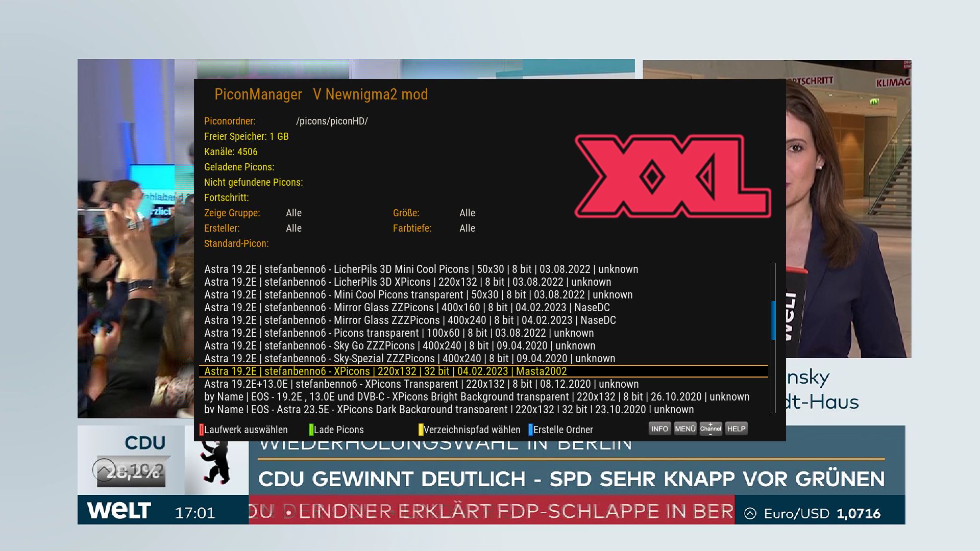Screen dimensions: 980x551
Task: Click yellow Verzeichnispfad wählen color key
Action: point(470,430)
